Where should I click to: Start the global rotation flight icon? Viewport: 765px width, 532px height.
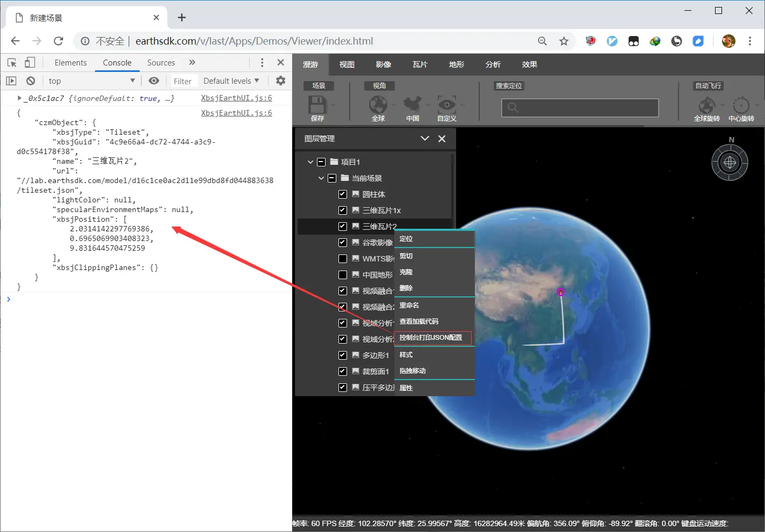[x=706, y=105]
